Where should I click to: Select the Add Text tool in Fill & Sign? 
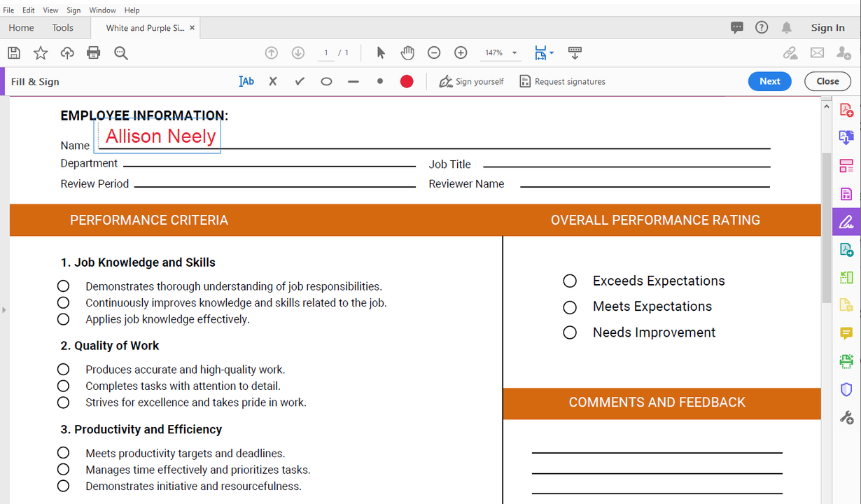(246, 81)
